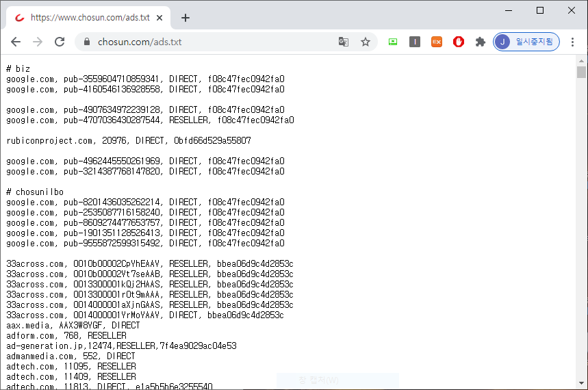Image resolution: width=588 pixels, height=390 pixels.
Task: Click the scrollbar up arrow
Action: point(581,60)
